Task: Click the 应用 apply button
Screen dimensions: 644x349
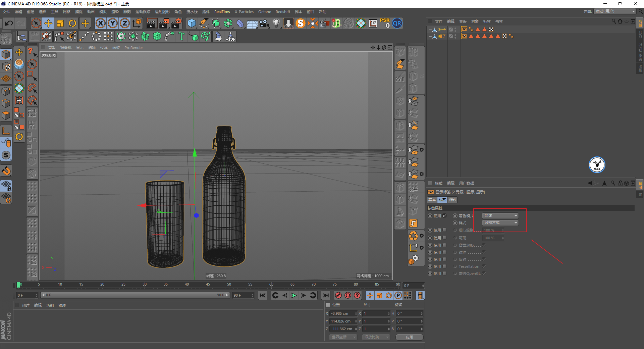Action: point(409,337)
